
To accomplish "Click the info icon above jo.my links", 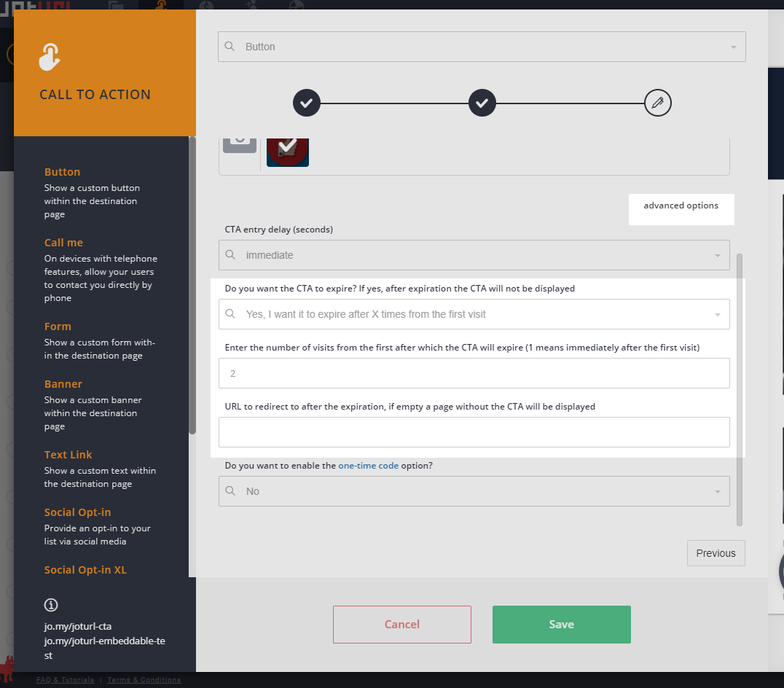I will (x=51, y=605).
